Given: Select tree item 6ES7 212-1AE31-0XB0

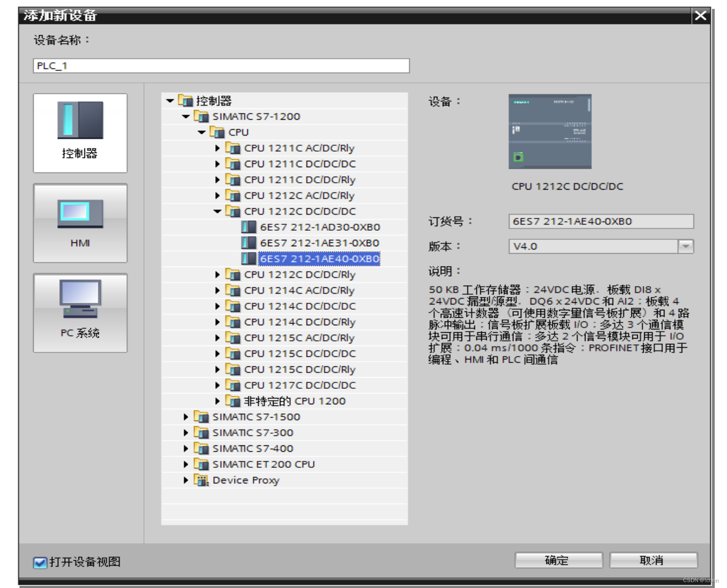Looking at the screenshot, I should click(319, 243).
